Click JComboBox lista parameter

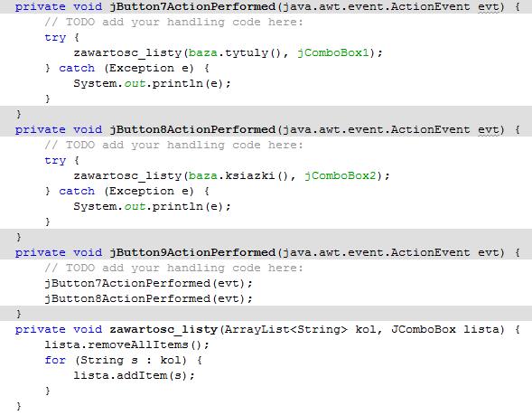click(x=445, y=330)
